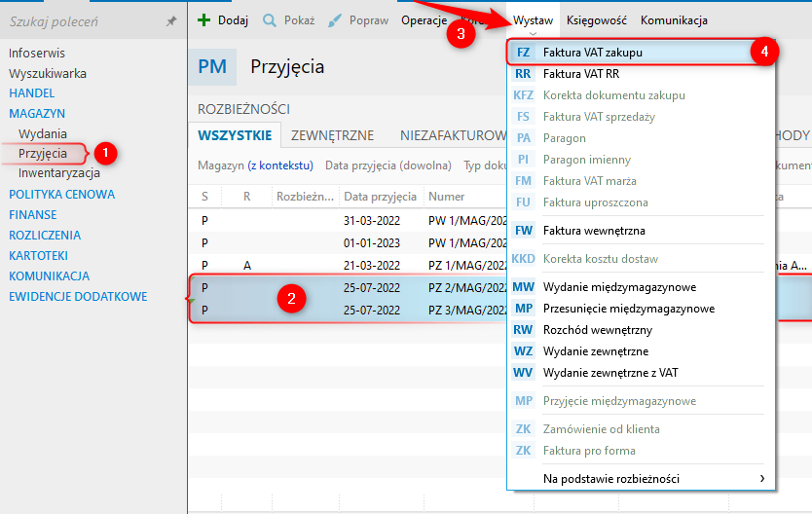Click the FS icon in the menu
The width and height of the screenshot is (812, 514).
click(523, 117)
